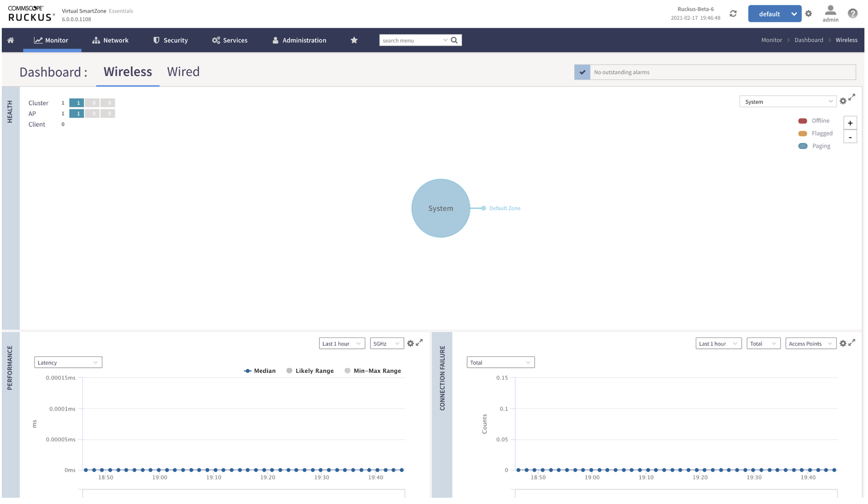Open Performance chart settings gear
This screenshot has height=504, width=868.
[x=410, y=344]
